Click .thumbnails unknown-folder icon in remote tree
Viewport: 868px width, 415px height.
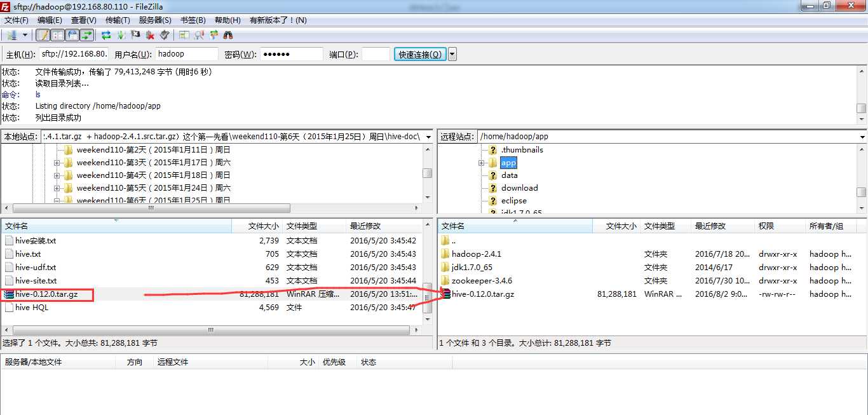(492, 150)
